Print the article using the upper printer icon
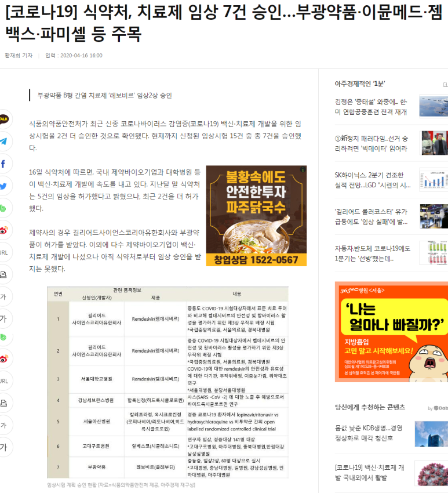The width and height of the screenshot is (448, 493). [x=3, y=274]
